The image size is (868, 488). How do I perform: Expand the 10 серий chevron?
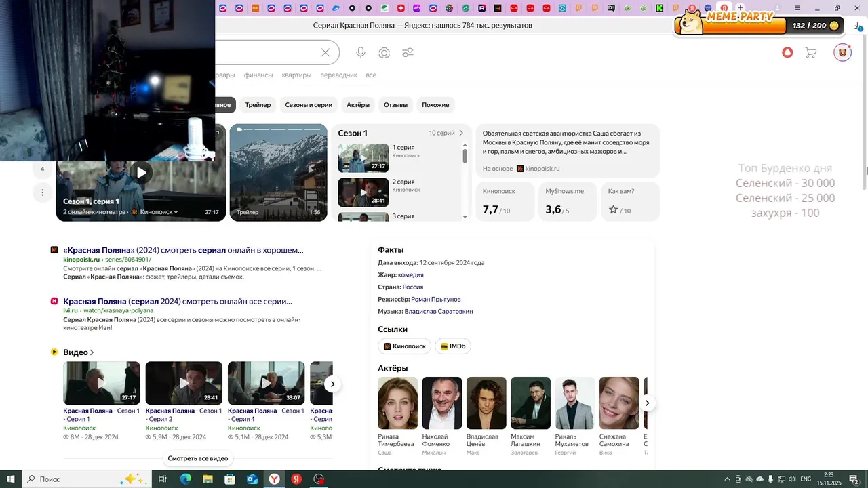[x=461, y=133]
